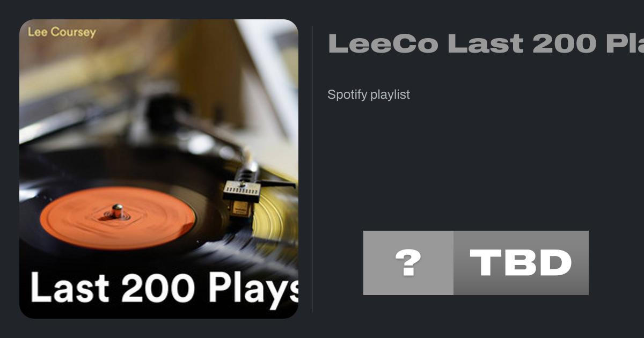Click the 200 in the cover caption

point(157,288)
